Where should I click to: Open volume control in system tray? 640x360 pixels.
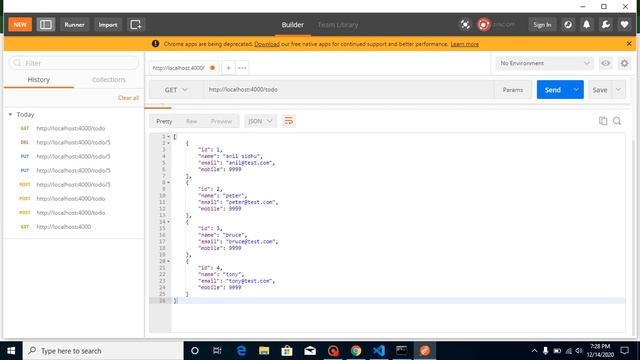pos(579,351)
